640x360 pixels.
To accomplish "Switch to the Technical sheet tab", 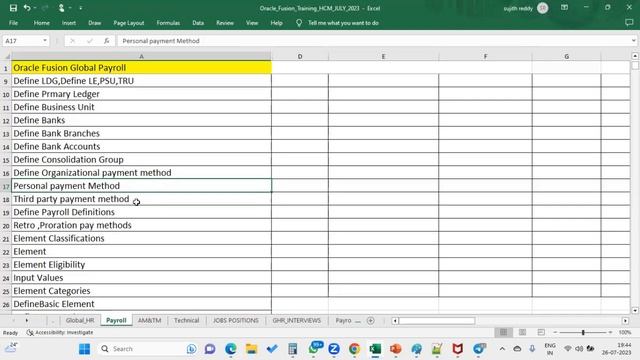I will point(187,320).
